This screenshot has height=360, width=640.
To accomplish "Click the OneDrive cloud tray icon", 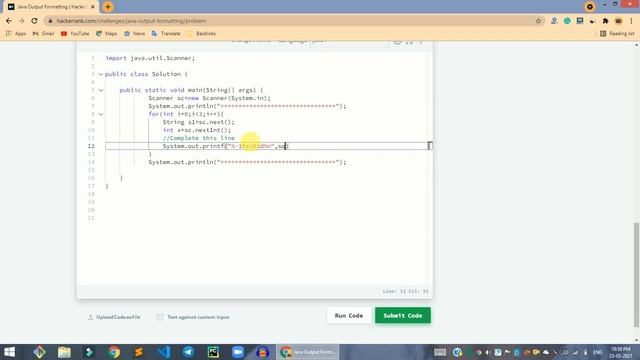I will click(546, 352).
